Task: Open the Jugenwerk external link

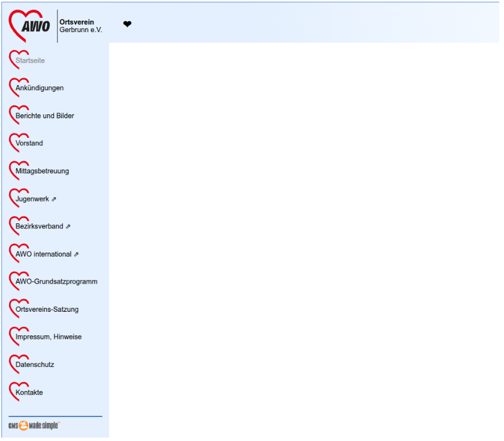Action: pos(32,199)
